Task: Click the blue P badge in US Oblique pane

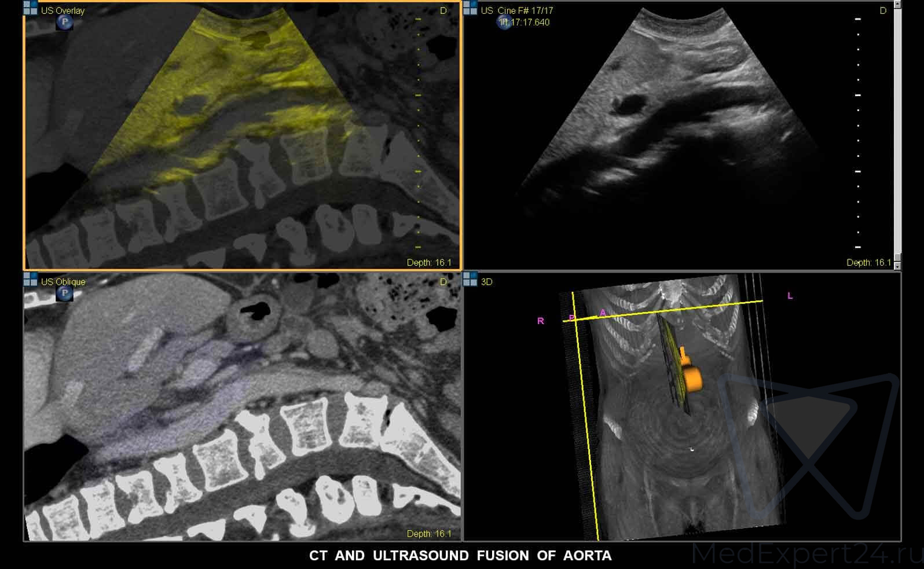Action: coord(64,294)
